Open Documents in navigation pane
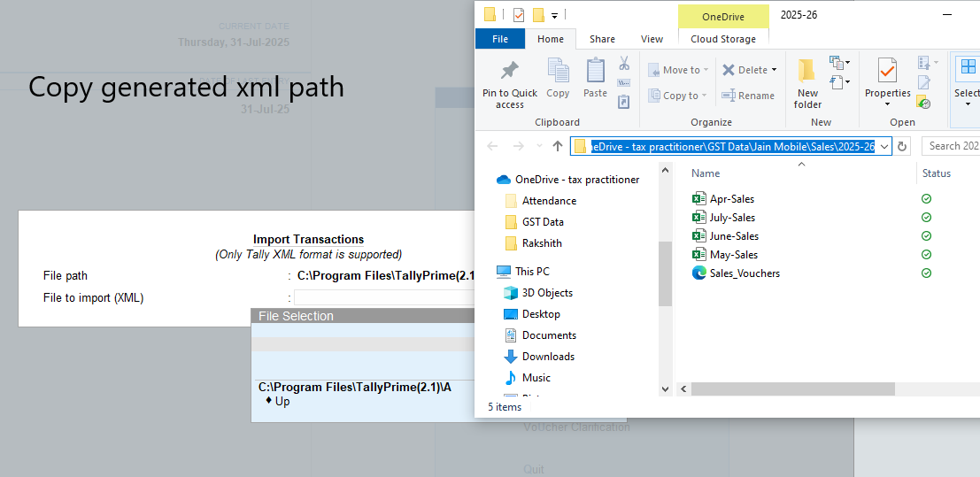 (540, 335)
